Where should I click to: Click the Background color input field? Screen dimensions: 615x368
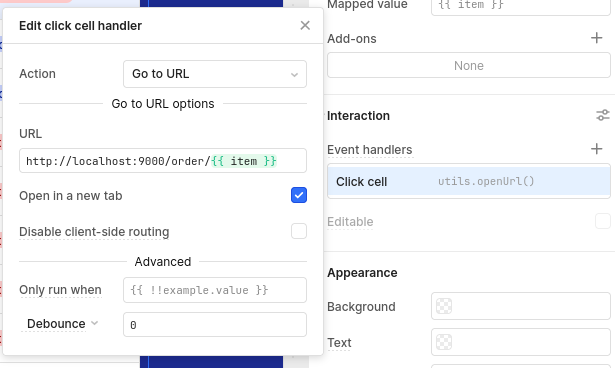coord(521,306)
